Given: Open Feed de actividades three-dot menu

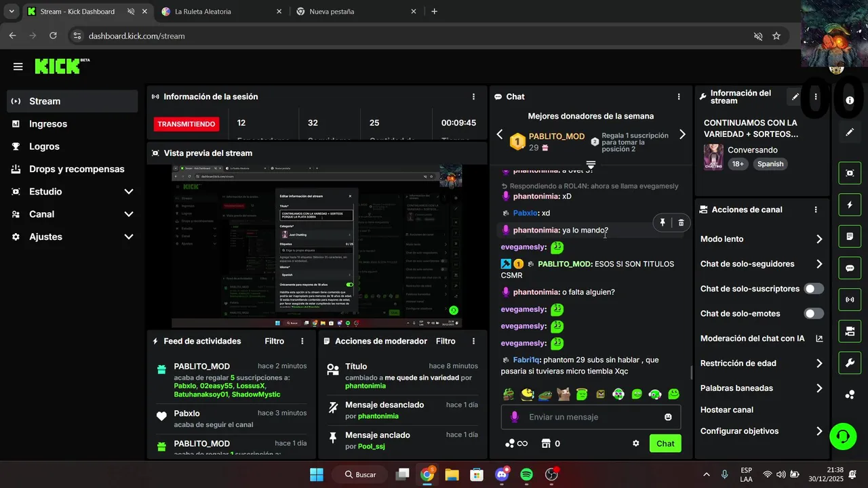Looking at the screenshot, I should pyautogui.click(x=302, y=341).
